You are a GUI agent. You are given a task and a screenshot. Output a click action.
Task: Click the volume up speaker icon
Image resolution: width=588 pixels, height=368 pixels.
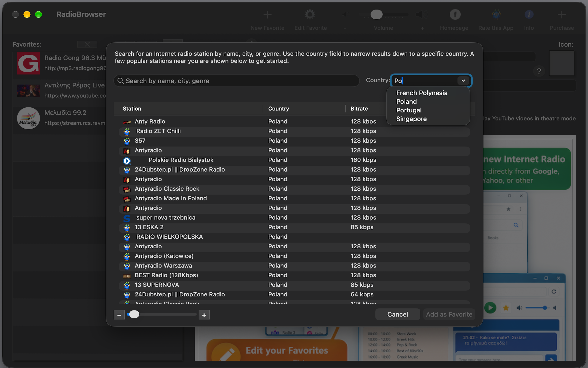[422, 14]
